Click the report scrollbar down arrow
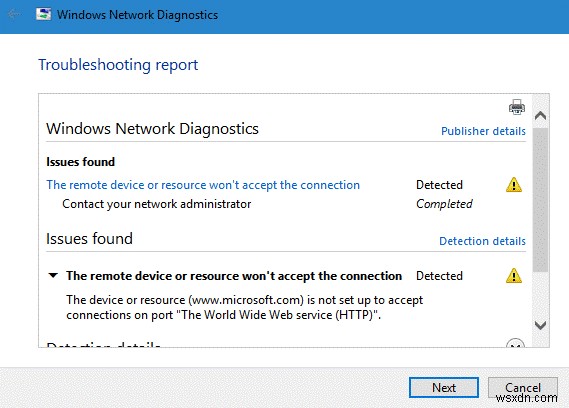Screen dimensions: 569x408 (x=540, y=325)
